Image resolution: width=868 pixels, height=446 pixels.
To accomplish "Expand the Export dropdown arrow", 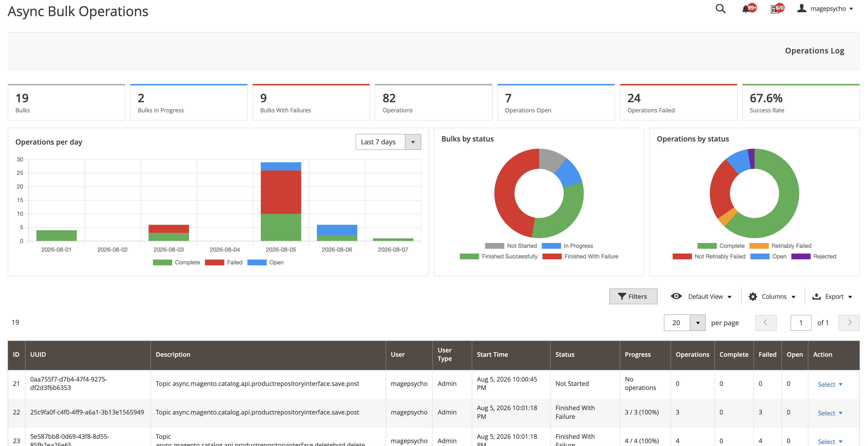I will pyautogui.click(x=850, y=297).
